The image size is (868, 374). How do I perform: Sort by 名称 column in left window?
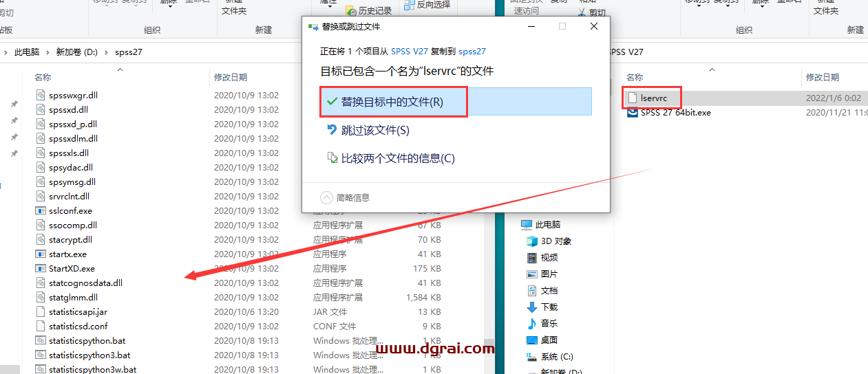pyautogui.click(x=43, y=78)
